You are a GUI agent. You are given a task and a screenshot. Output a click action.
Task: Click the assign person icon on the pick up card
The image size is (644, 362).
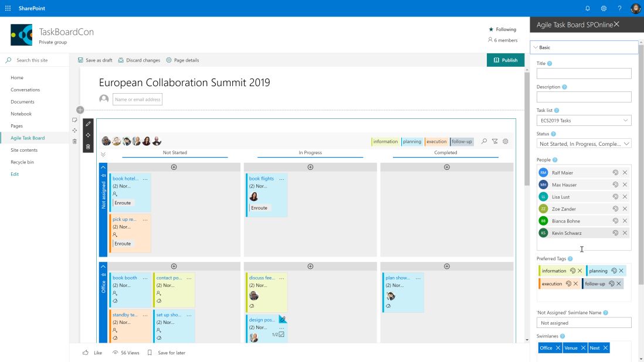tap(115, 235)
